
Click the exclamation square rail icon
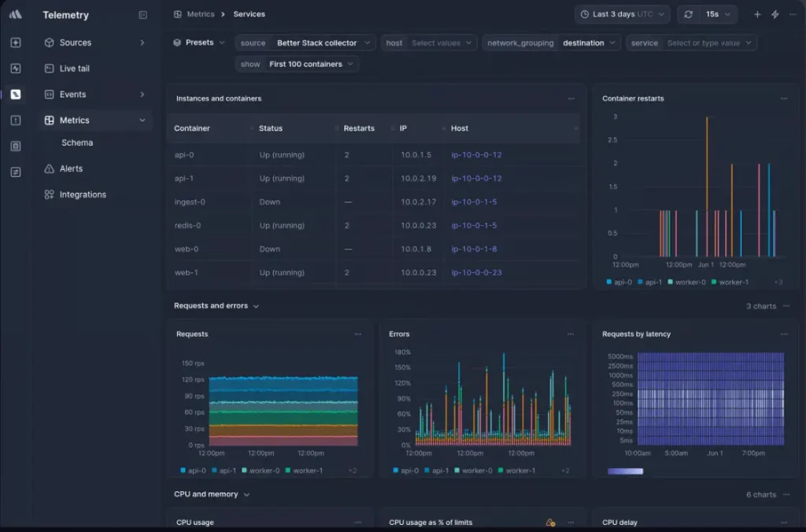(x=16, y=120)
